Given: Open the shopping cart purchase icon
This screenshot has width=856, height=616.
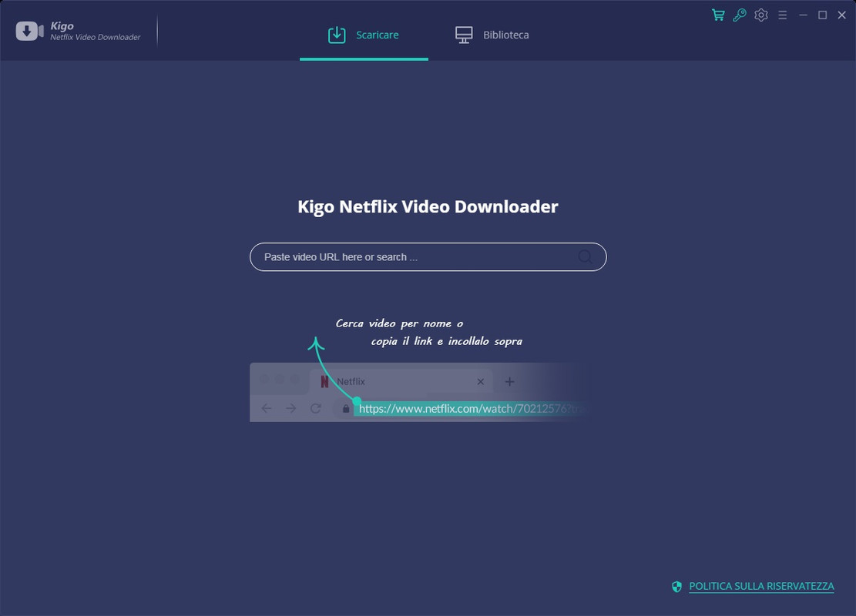Looking at the screenshot, I should pyautogui.click(x=718, y=15).
